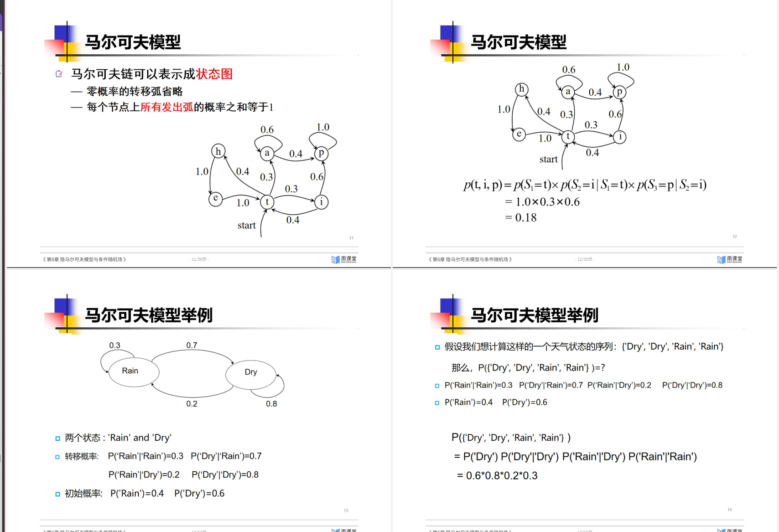Click the edit icon beside 马尔可夫链可以表示成状态图
779x532 pixels.
[59, 74]
